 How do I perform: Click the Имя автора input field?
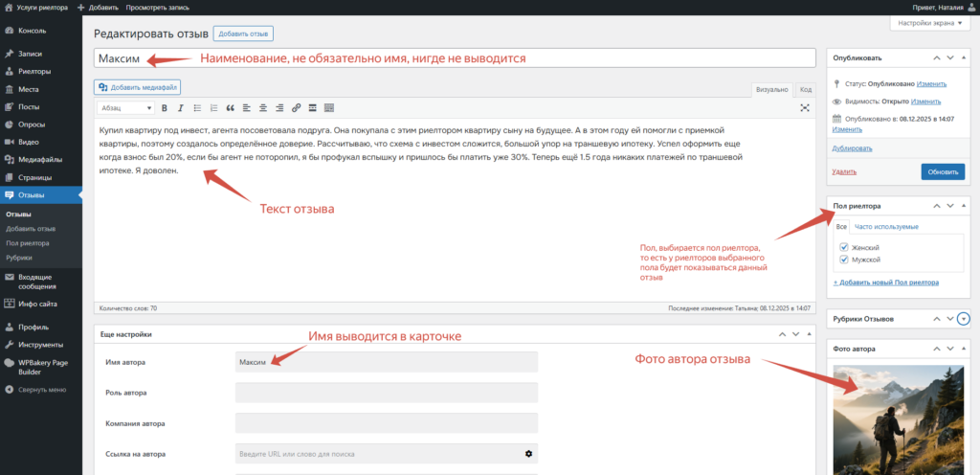pos(387,362)
